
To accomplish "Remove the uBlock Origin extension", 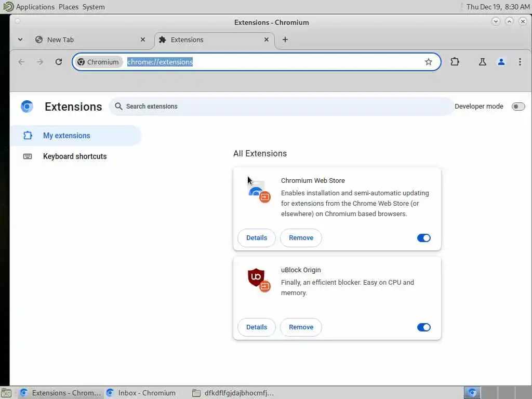I will pyautogui.click(x=301, y=327).
